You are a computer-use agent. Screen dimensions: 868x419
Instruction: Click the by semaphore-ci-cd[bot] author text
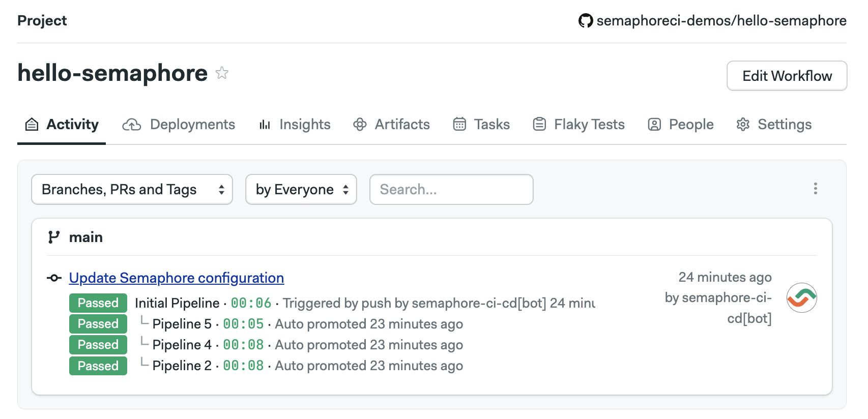point(718,308)
